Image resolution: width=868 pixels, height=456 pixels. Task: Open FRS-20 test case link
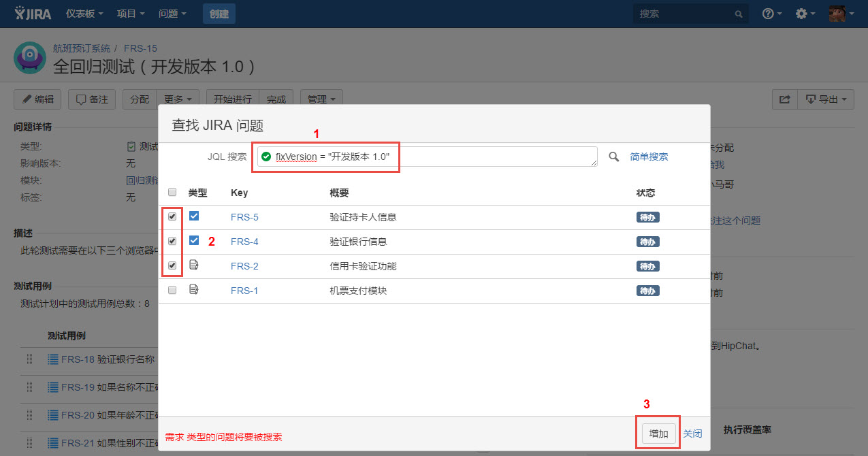[x=78, y=415]
